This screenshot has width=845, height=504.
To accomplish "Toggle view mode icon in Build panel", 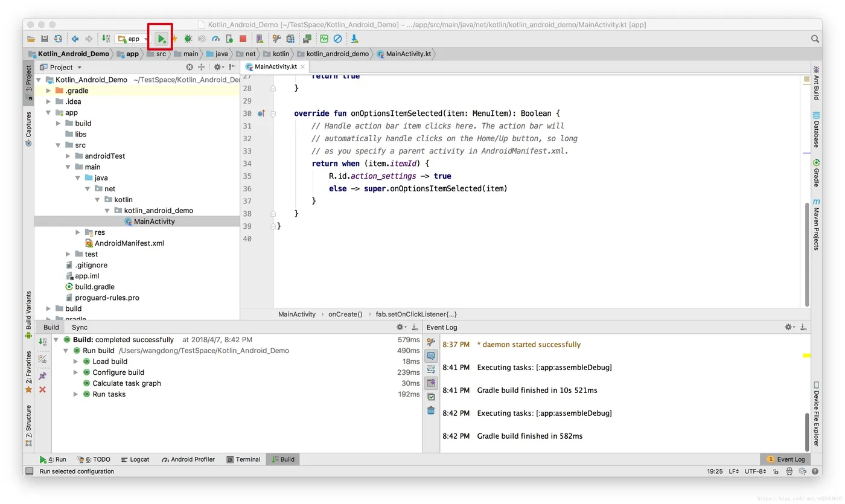I will click(x=42, y=359).
